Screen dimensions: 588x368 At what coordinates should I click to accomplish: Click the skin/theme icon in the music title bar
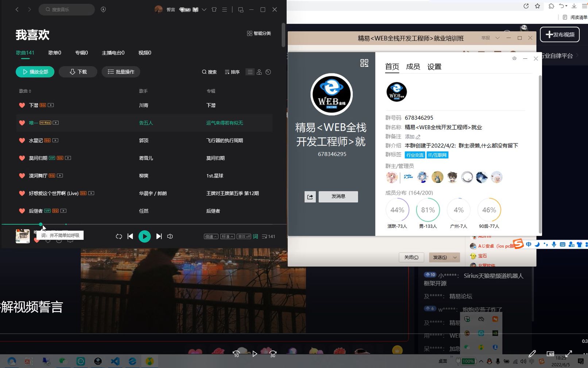214,9
